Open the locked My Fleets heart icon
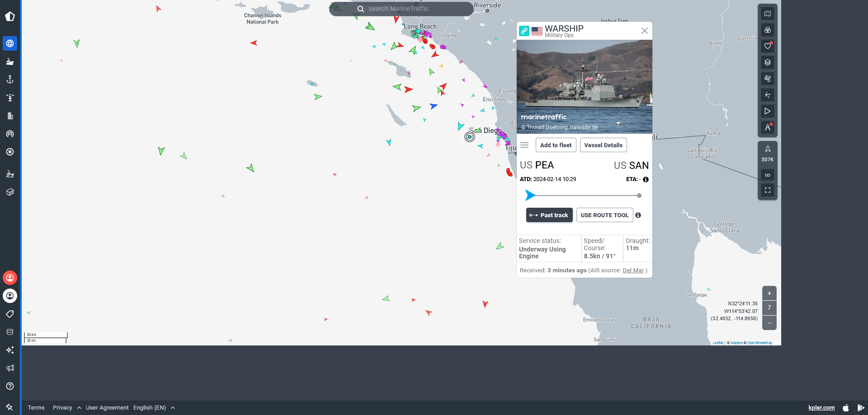The width and height of the screenshot is (868, 415). click(768, 46)
